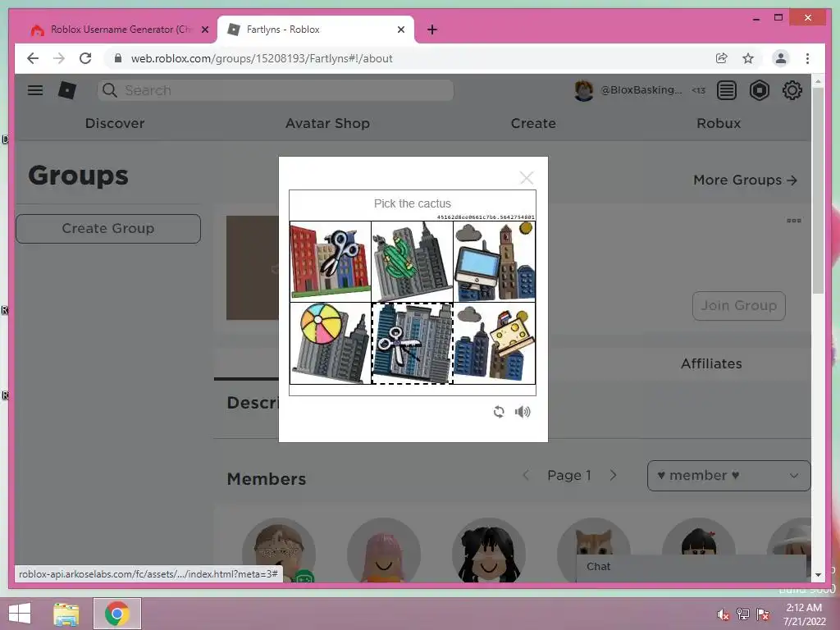Image resolution: width=840 pixels, height=630 pixels.
Task: Open a new browser tab
Action: [432, 30]
